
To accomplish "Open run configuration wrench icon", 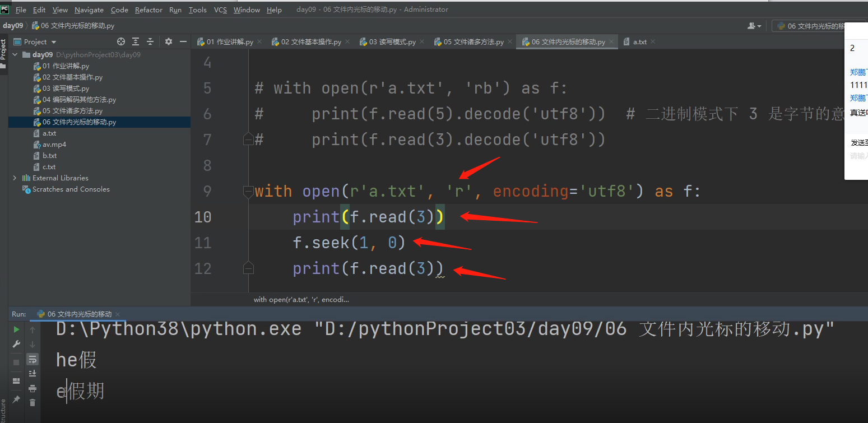I will click(x=16, y=344).
